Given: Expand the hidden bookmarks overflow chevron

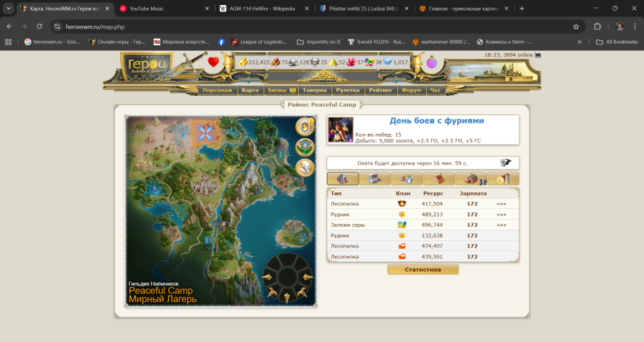Looking at the screenshot, I should pyautogui.click(x=580, y=42).
